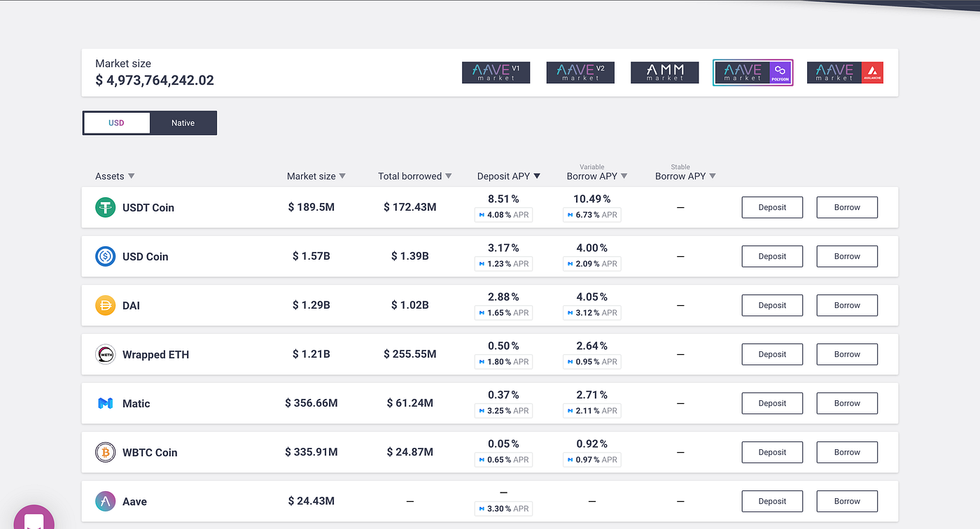Screen dimensions: 980x529
Task: Switch currency display to Native
Action: (183, 123)
